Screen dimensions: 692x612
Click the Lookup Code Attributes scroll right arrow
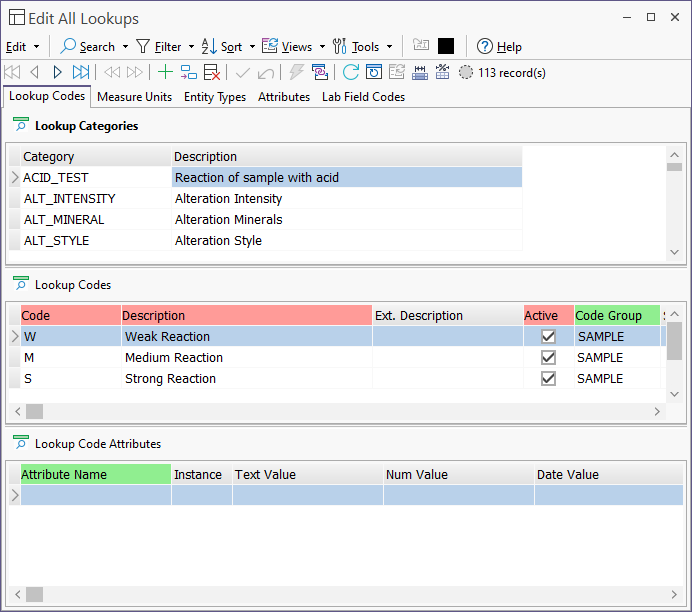point(674,594)
